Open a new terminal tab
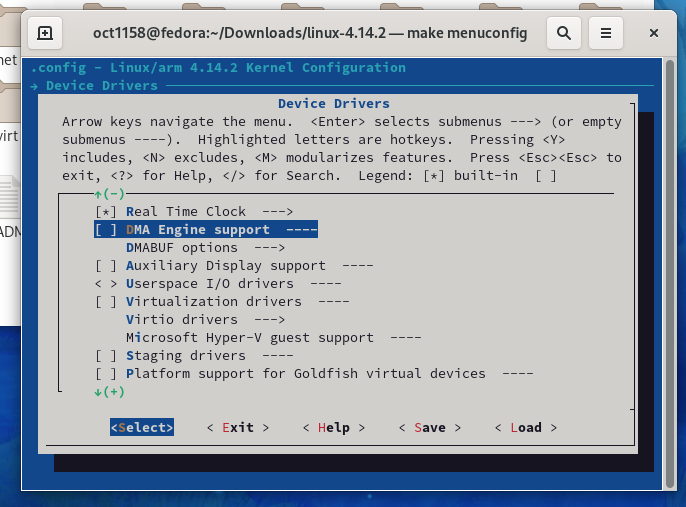Image resolution: width=686 pixels, height=507 pixels. 45,33
